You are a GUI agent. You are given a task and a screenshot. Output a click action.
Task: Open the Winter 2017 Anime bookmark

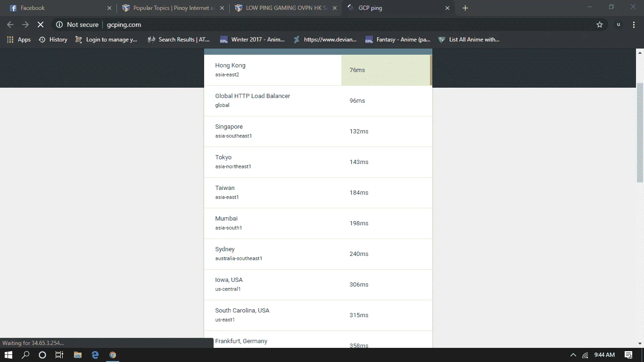252,40
